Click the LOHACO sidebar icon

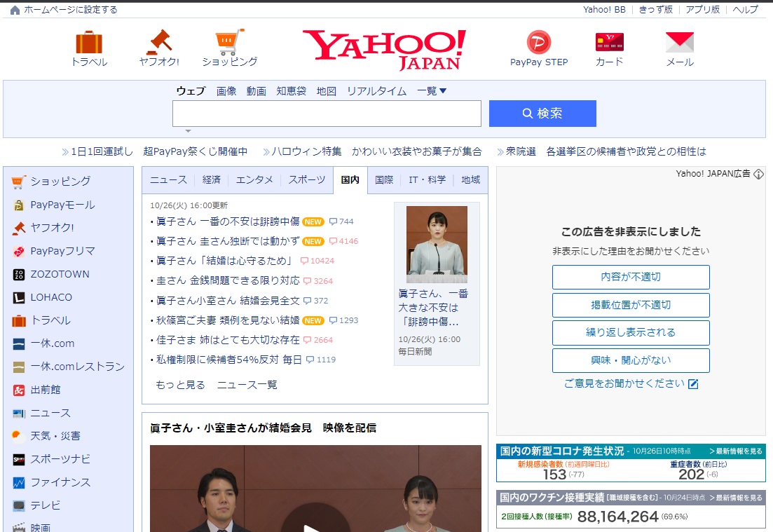pos(18,298)
